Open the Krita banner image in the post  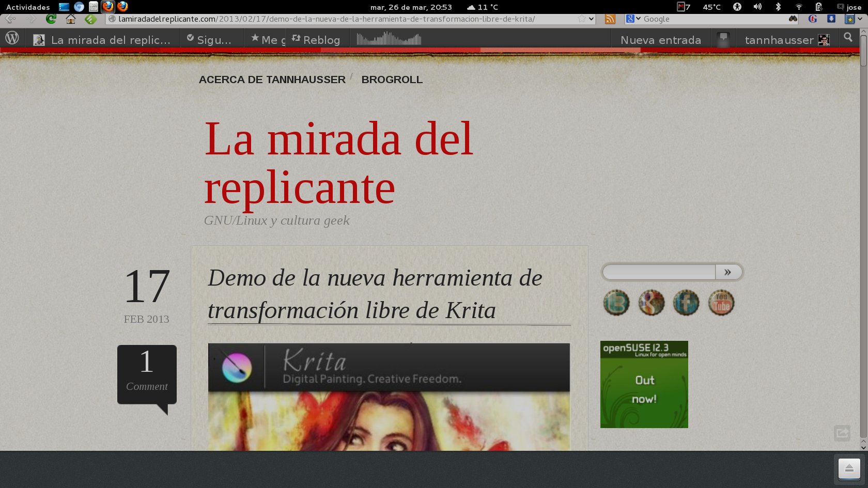[x=389, y=397]
